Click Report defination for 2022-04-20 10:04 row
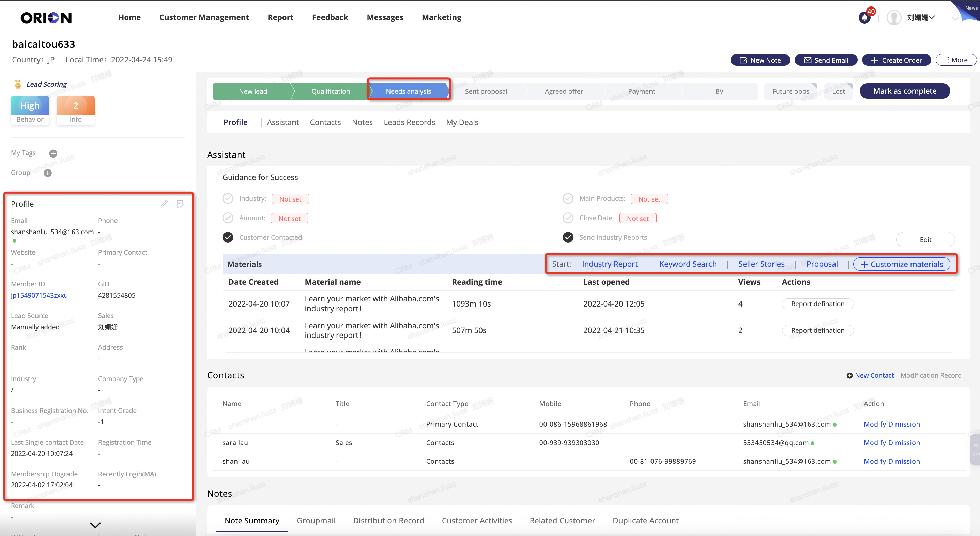The width and height of the screenshot is (980, 536). coord(817,331)
